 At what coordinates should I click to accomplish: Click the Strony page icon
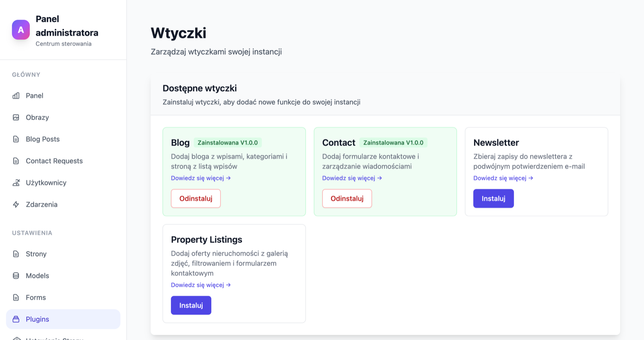[16, 254]
